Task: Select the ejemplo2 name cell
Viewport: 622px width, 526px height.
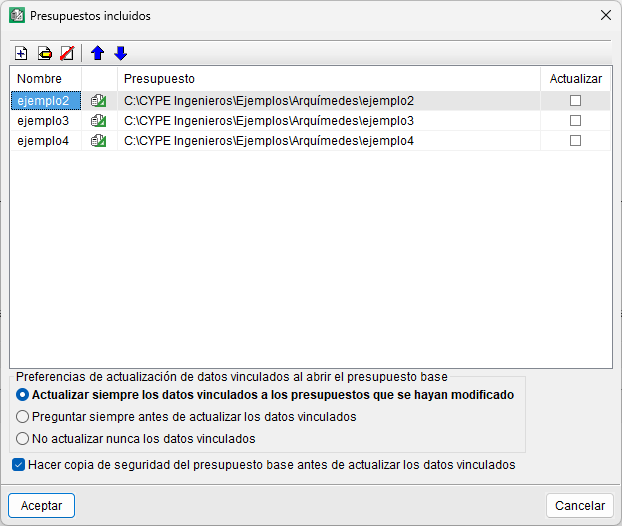Action: coord(46,101)
